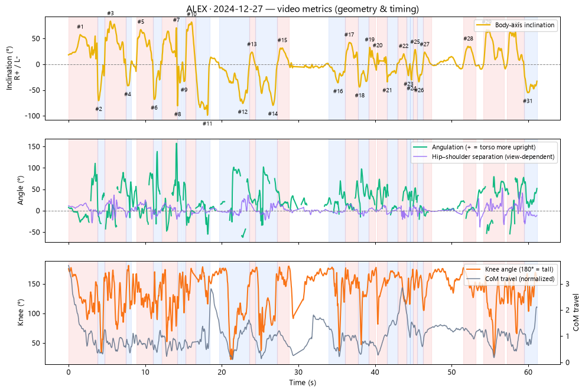The image size is (585, 392).
Task: Select peak annotation #3
Action: 110,14
